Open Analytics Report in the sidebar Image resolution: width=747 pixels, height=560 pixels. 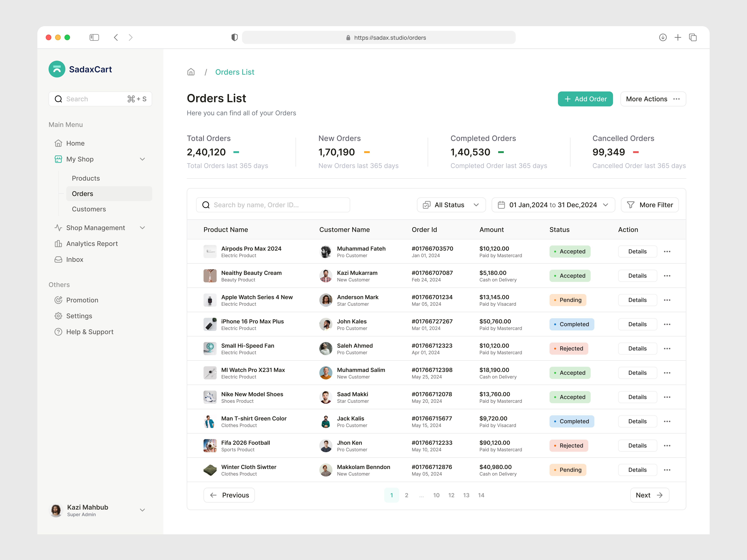point(92,244)
